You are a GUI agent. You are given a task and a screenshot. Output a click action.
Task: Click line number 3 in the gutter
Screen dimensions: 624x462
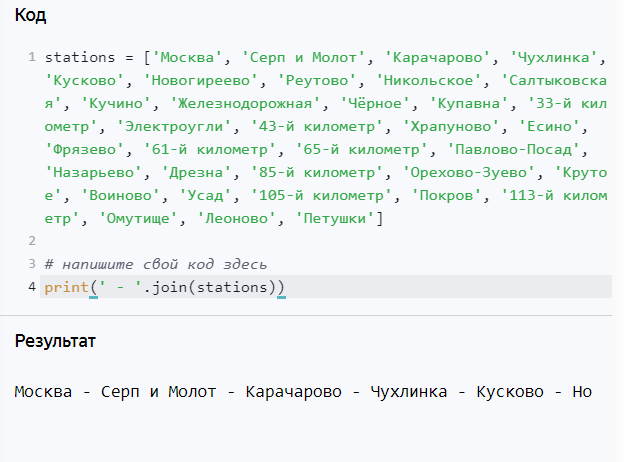(x=32, y=264)
